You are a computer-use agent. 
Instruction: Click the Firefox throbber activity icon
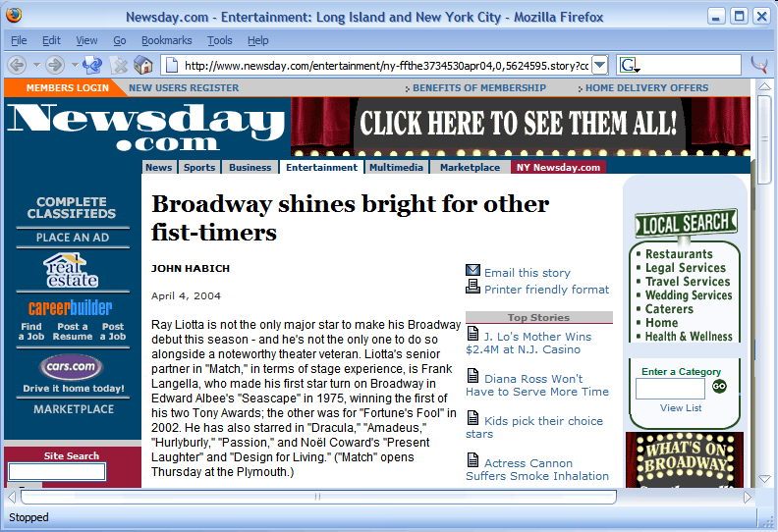[759, 65]
